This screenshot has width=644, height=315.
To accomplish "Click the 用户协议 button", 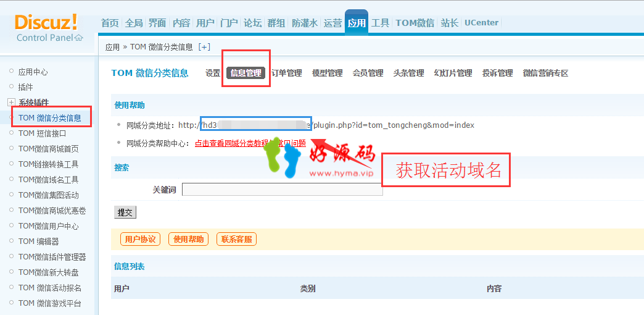I will 140,239.
